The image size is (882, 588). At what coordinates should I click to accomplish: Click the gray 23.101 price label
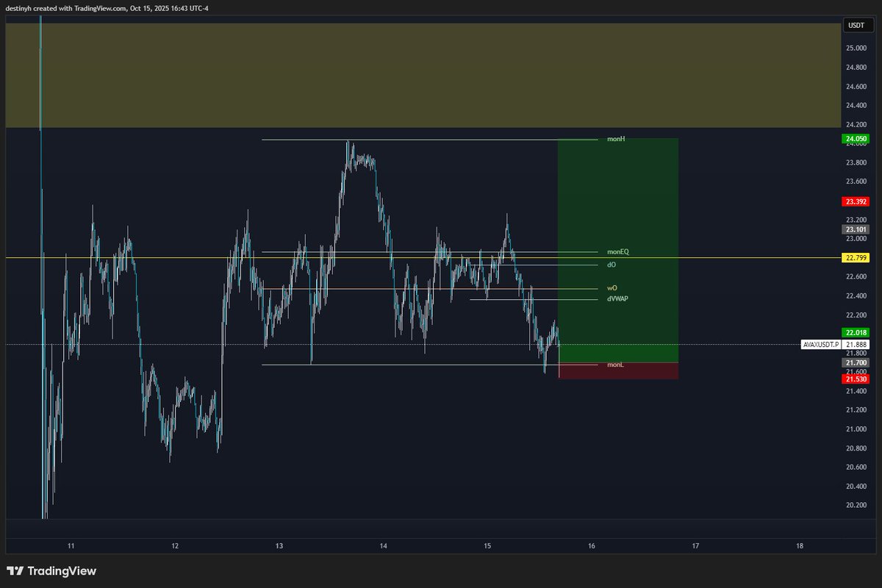[x=856, y=229]
